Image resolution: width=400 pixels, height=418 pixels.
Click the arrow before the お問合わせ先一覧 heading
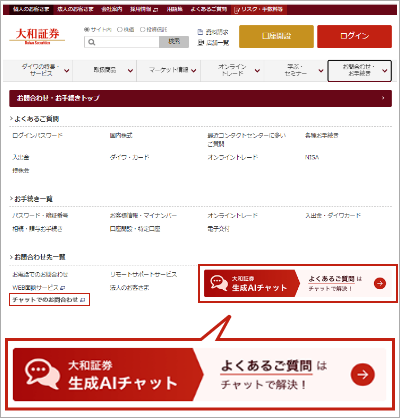pos(11,257)
